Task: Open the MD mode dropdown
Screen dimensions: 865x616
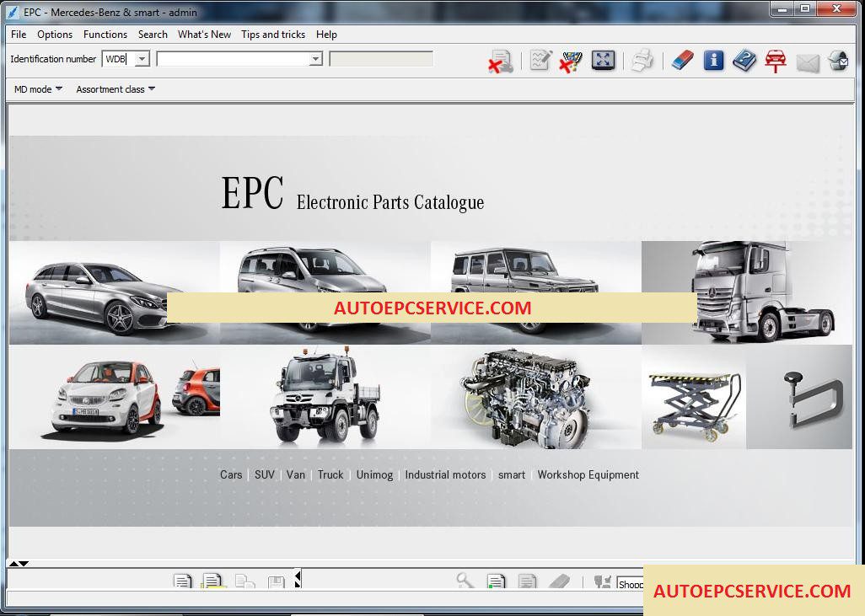Action: point(38,88)
